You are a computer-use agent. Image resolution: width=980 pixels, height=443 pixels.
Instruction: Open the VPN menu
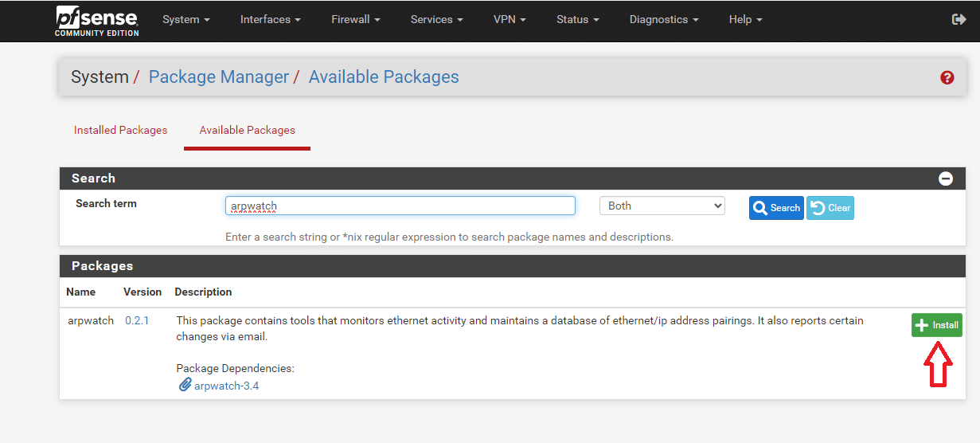(510, 19)
